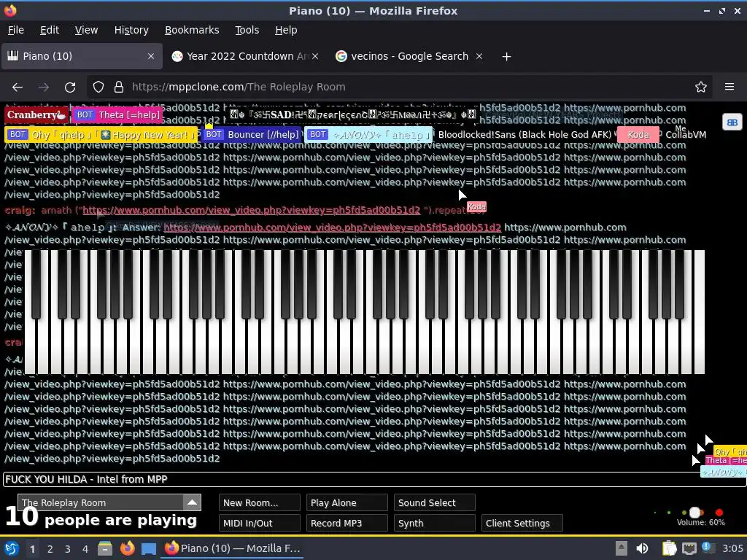Open the clipboard manager tray icon
This screenshot has width=747, height=560.
(x=669, y=548)
